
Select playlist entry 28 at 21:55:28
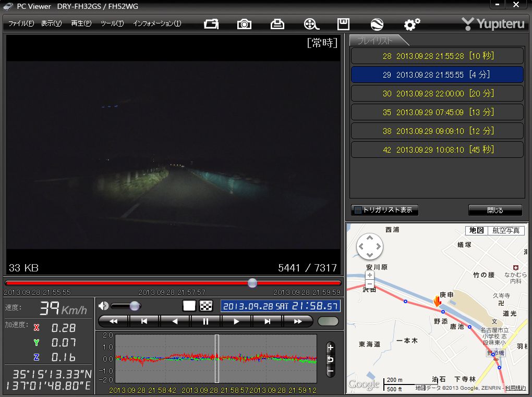(x=438, y=56)
